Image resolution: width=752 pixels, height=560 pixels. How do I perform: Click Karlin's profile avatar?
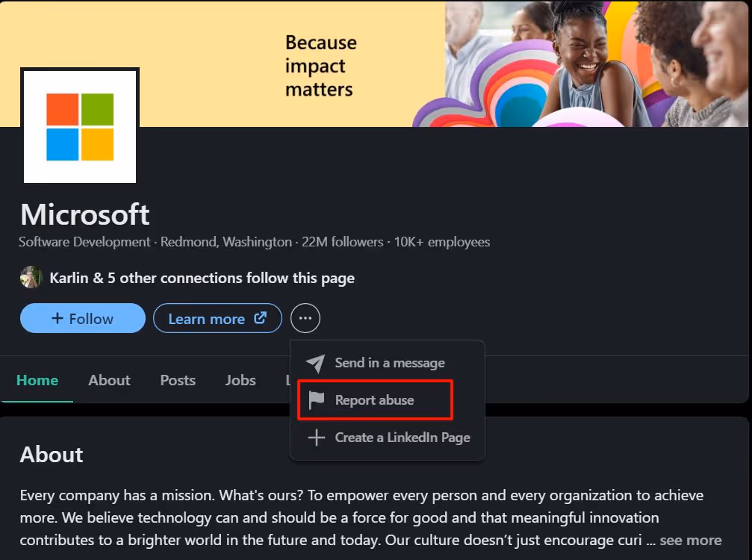click(x=31, y=277)
